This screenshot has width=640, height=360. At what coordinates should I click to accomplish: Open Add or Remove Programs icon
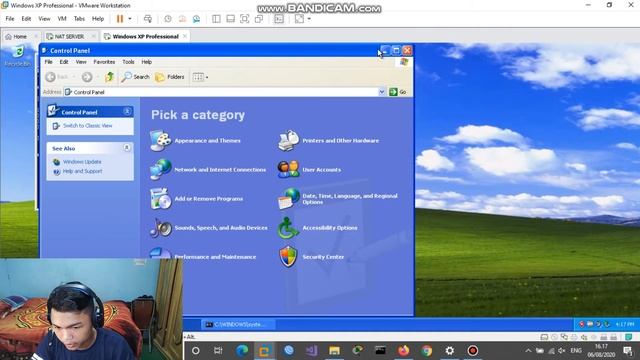tap(160, 199)
